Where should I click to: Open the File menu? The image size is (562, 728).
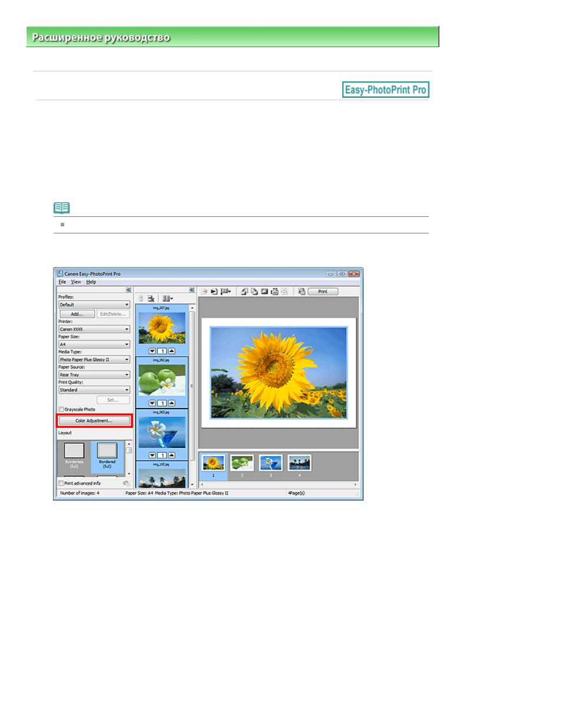pos(62,282)
